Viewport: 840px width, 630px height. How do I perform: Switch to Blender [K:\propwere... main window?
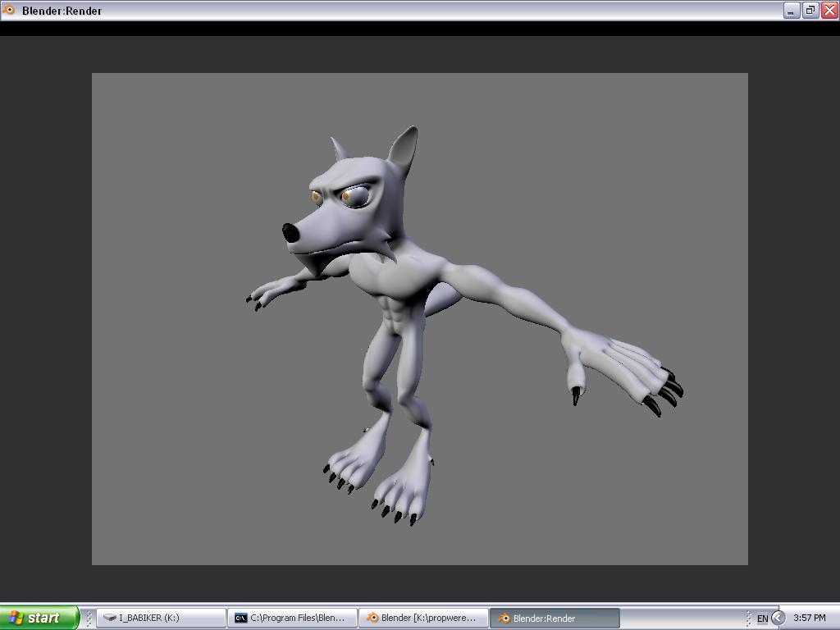pyautogui.click(x=424, y=618)
